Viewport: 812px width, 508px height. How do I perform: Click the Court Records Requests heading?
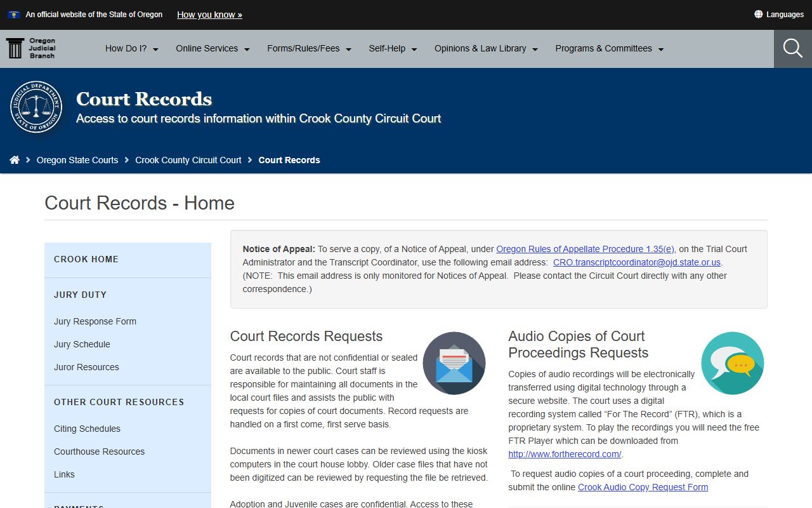[x=306, y=336]
